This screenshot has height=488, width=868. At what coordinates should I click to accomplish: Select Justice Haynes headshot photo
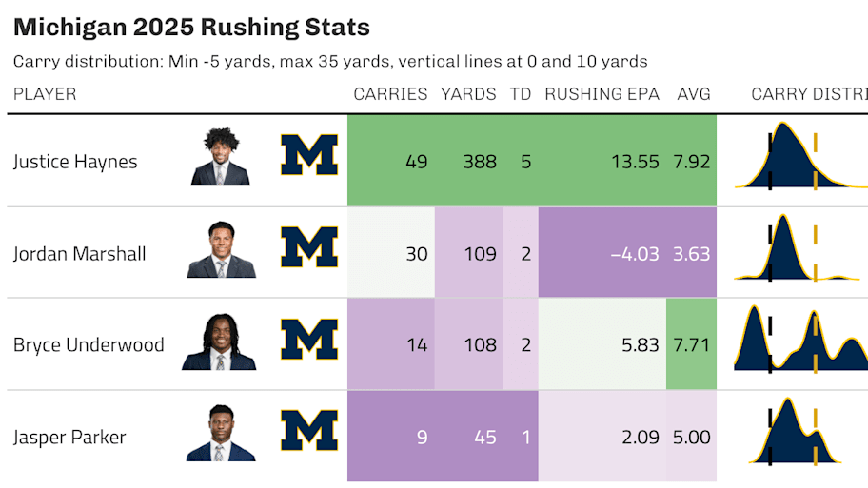221,157
